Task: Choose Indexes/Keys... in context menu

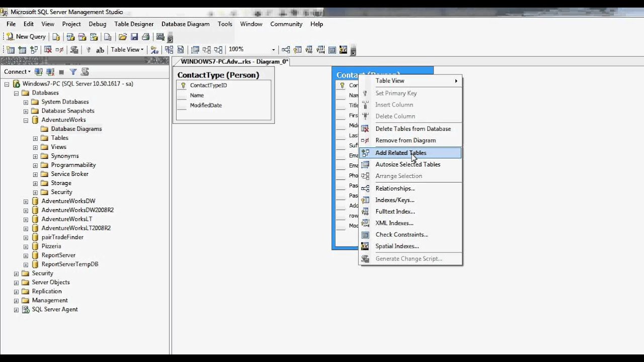Action: [411, 200]
